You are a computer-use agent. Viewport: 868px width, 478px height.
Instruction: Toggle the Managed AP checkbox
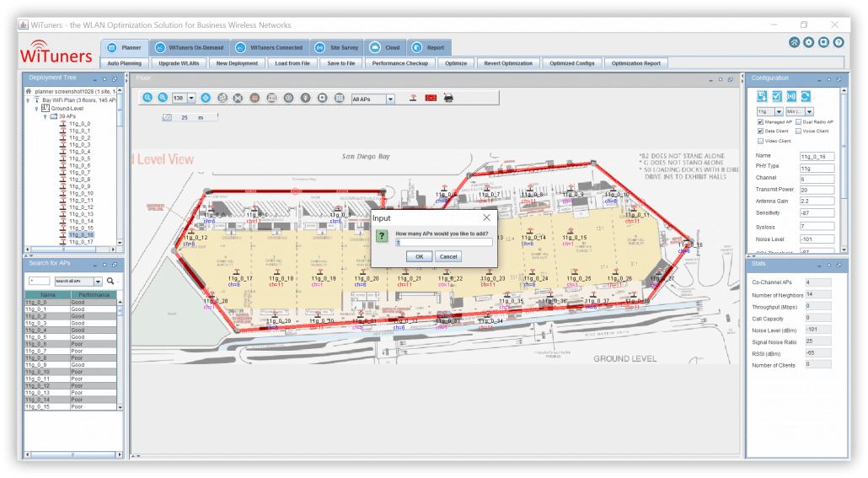tap(760, 122)
